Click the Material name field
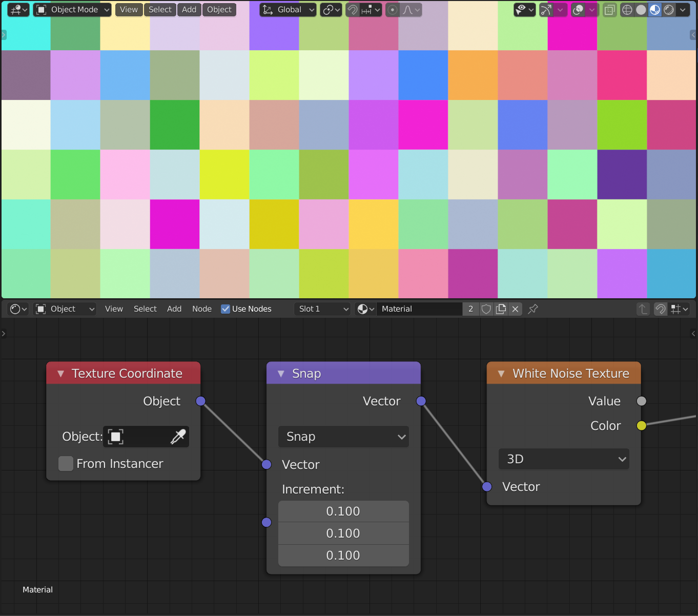The image size is (698, 616). click(x=419, y=309)
